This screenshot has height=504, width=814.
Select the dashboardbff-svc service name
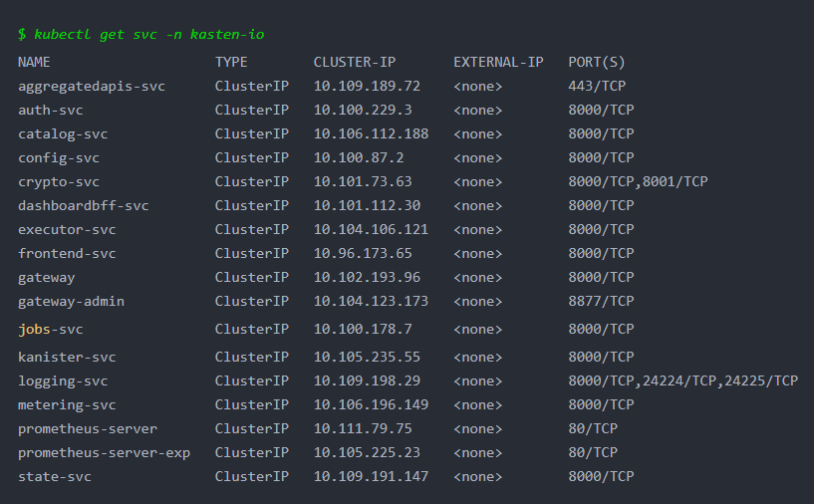(x=84, y=205)
